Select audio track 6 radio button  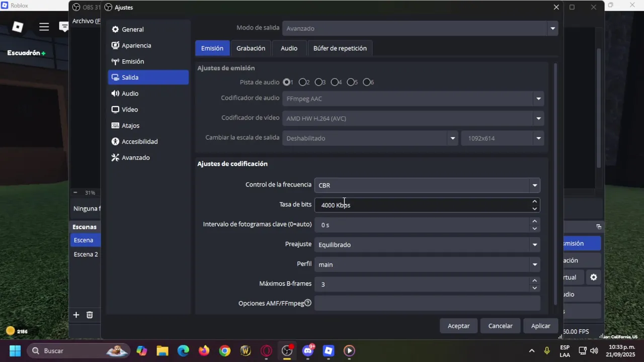[x=367, y=82]
